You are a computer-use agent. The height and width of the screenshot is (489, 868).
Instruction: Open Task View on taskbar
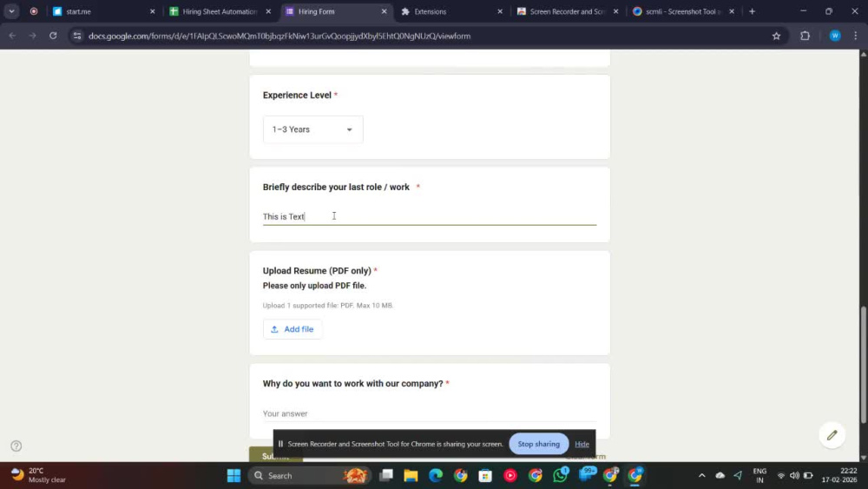click(386, 475)
